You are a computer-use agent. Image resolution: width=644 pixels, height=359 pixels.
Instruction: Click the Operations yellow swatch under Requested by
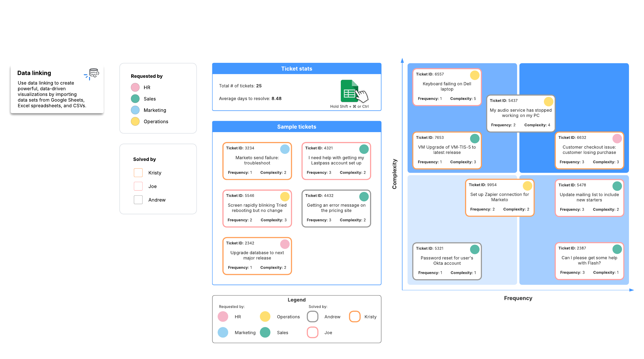point(135,121)
